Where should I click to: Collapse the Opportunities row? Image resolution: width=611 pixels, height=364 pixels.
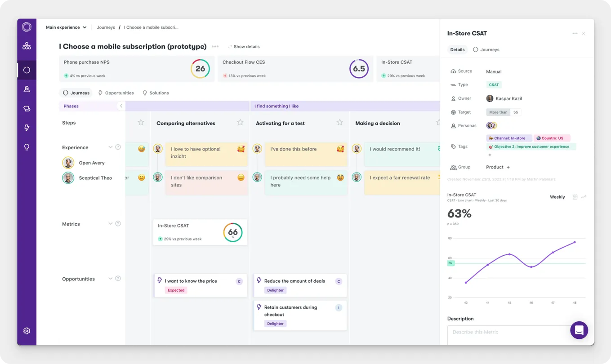coord(110,278)
